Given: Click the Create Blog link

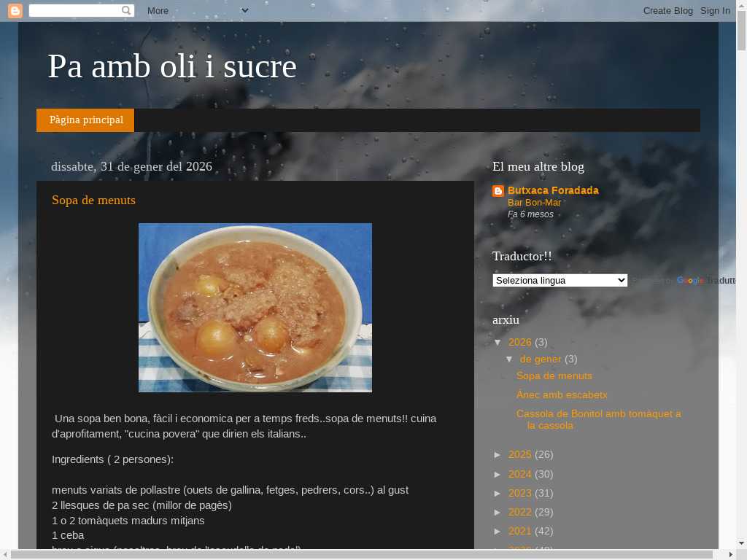Looking at the screenshot, I should (x=668, y=10).
